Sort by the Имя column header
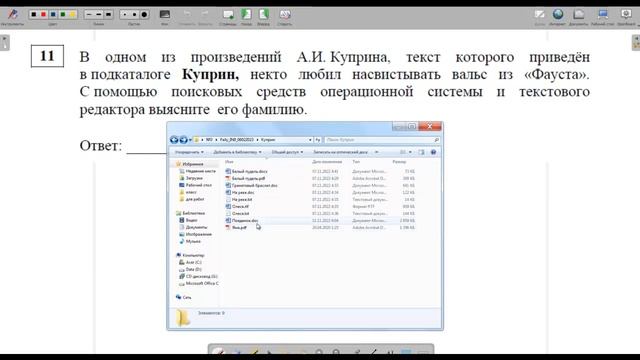The height and width of the screenshot is (360, 640). click(x=229, y=162)
